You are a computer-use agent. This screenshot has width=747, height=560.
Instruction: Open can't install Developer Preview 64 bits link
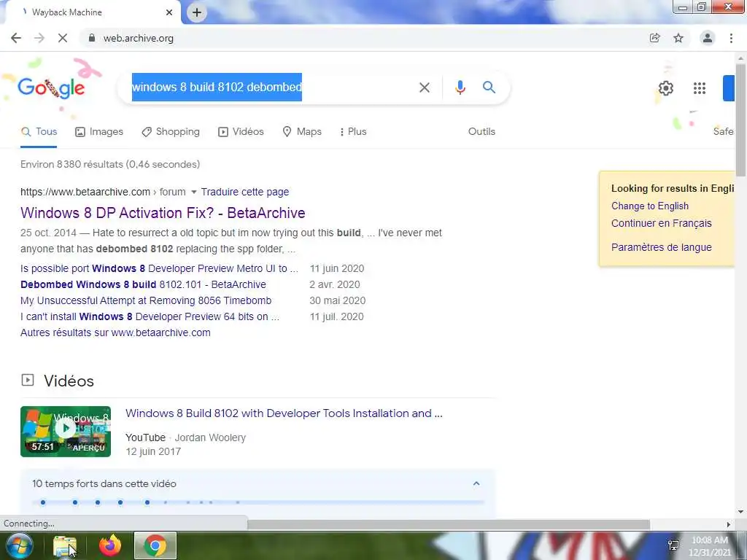tap(150, 317)
